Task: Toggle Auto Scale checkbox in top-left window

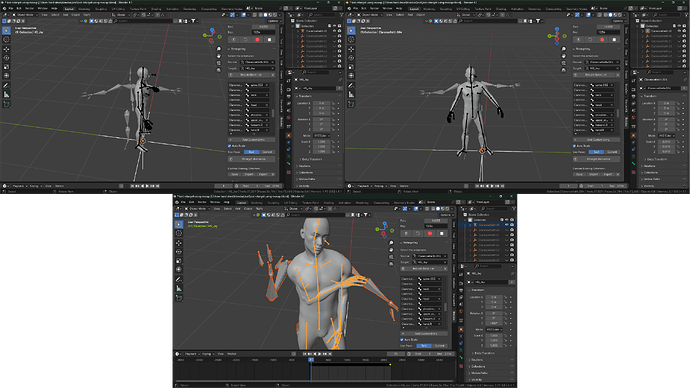Action: tap(230, 146)
